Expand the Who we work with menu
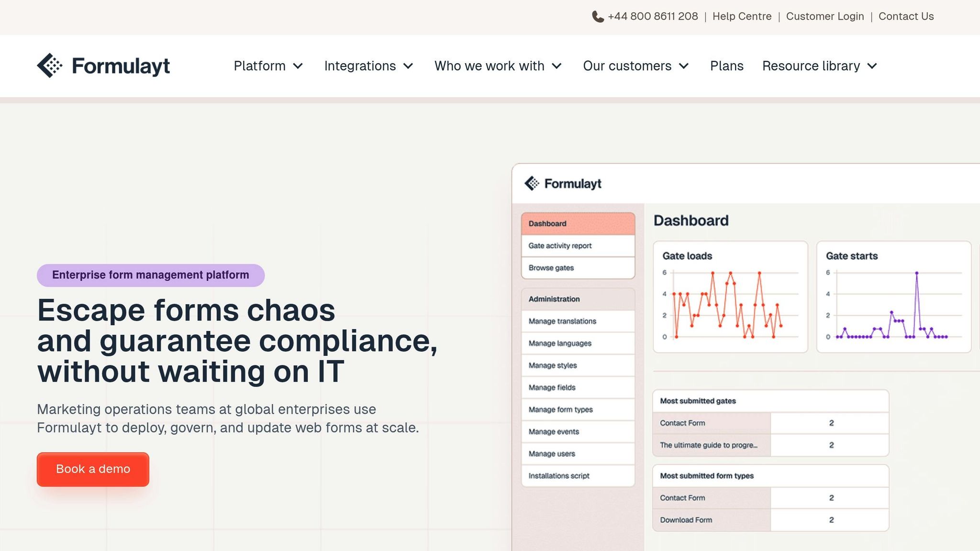 coord(498,66)
